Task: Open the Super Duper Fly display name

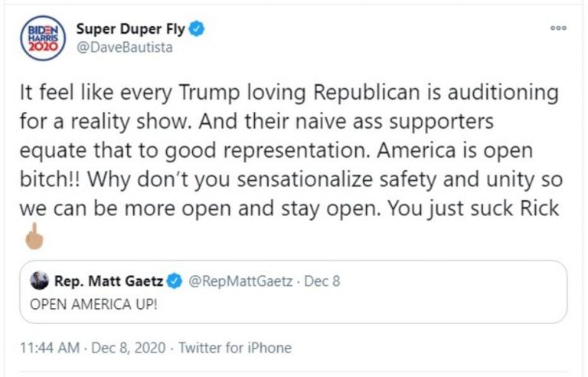Action: (130, 29)
